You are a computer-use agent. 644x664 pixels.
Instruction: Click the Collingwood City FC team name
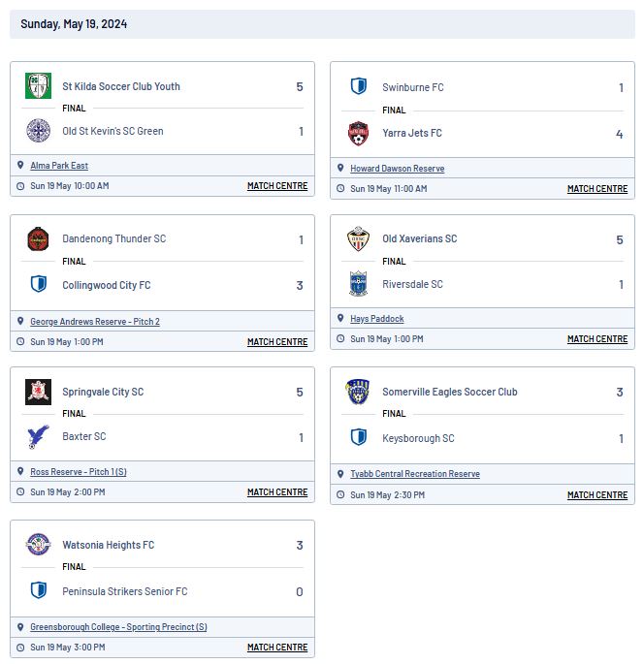coord(107,285)
